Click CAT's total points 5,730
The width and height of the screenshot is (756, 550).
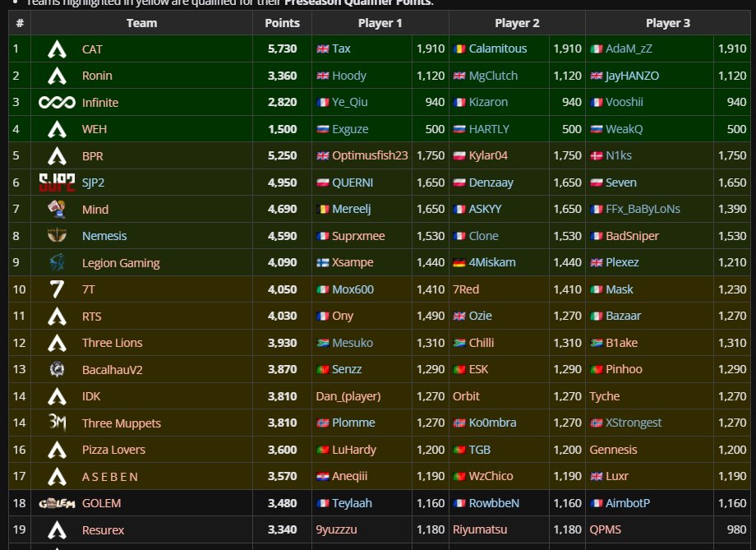pyautogui.click(x=282, y=49)
